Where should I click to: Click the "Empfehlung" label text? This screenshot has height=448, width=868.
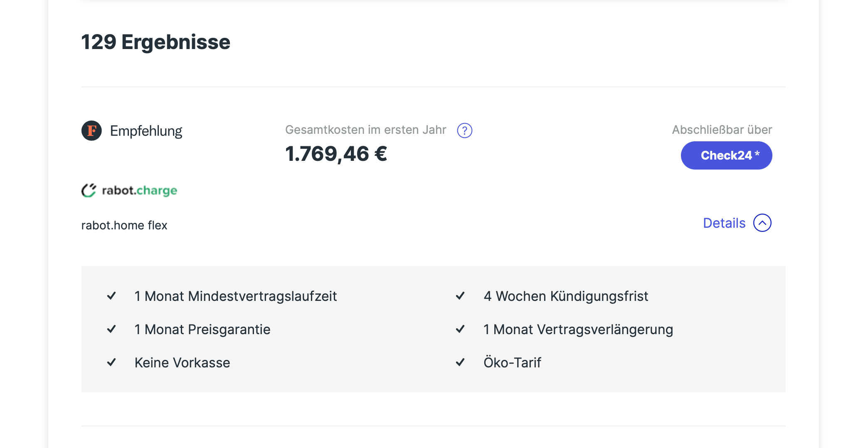[146, 131]
